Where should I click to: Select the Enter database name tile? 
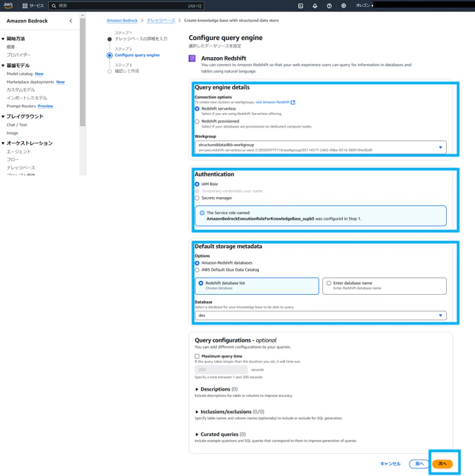tap(384, 286)
